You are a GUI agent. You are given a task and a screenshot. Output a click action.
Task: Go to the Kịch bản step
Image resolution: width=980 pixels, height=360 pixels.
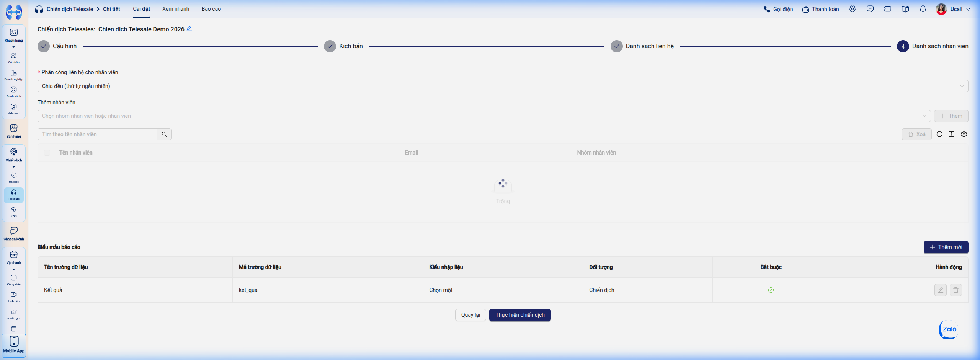pos(343,46)
